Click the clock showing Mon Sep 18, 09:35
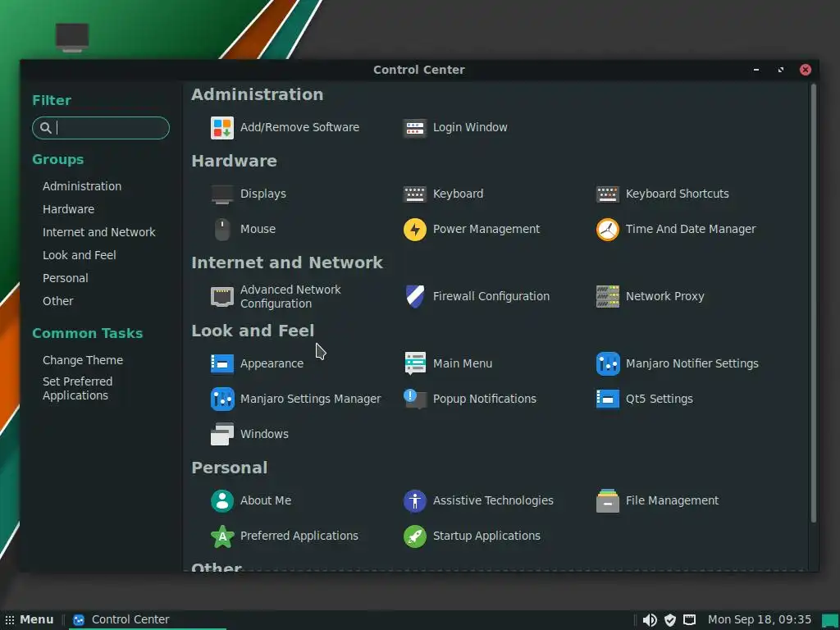840x630 pixels. point(759,620)
